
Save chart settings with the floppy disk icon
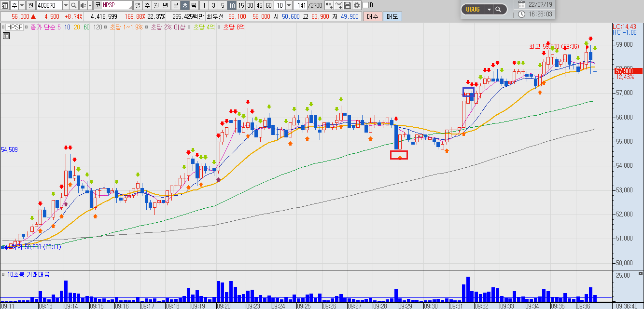click(348, 5)
